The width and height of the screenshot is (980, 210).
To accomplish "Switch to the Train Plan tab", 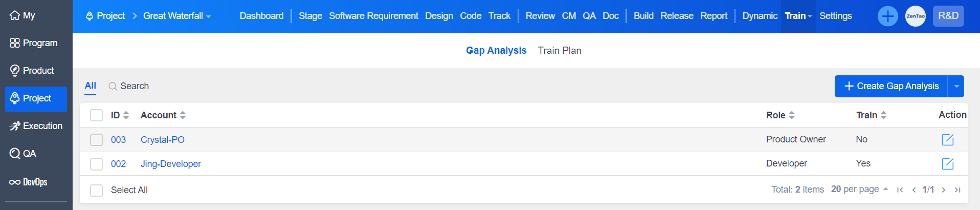I will [559, 51].
